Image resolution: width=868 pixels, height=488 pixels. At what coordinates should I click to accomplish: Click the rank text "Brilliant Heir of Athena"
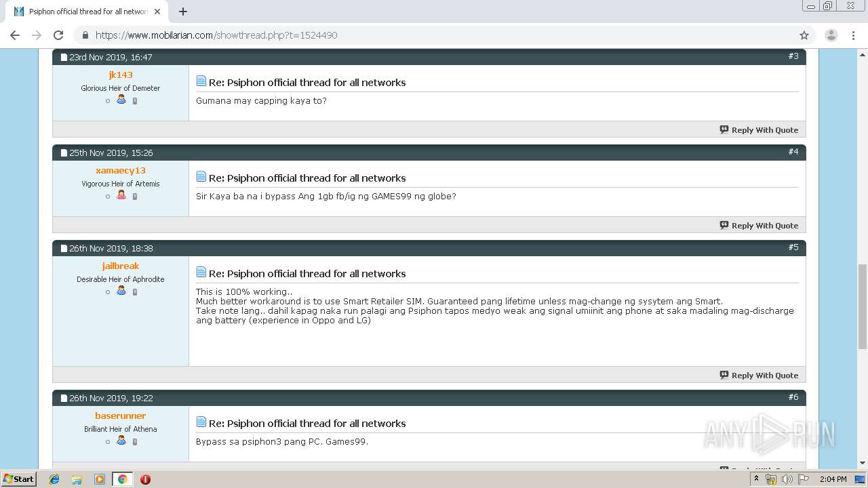121,429
